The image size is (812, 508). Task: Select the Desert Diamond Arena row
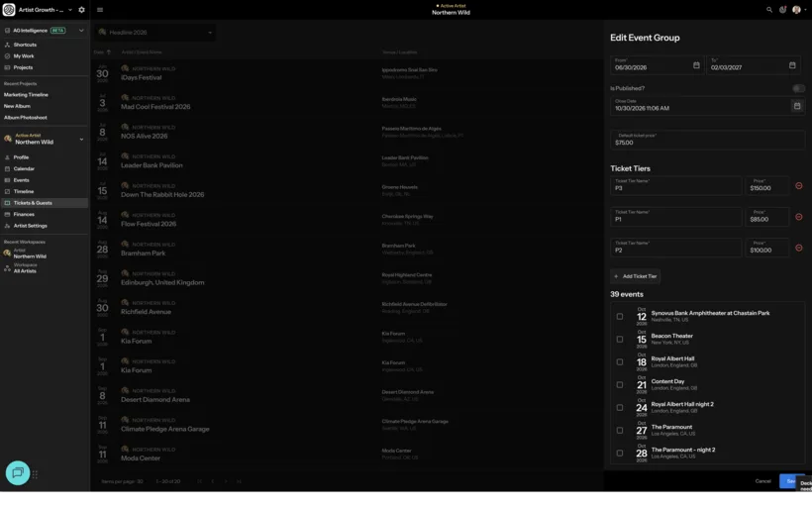click(346, 396)
